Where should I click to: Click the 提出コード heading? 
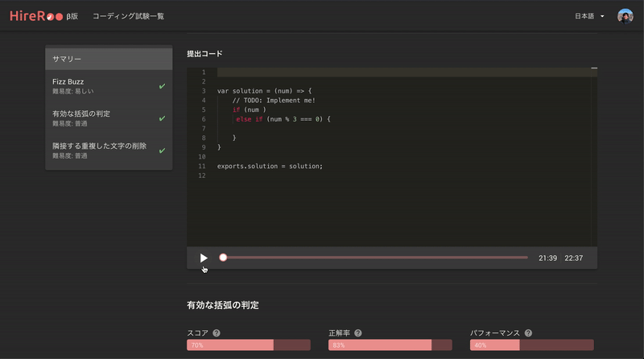coord(204,54)
